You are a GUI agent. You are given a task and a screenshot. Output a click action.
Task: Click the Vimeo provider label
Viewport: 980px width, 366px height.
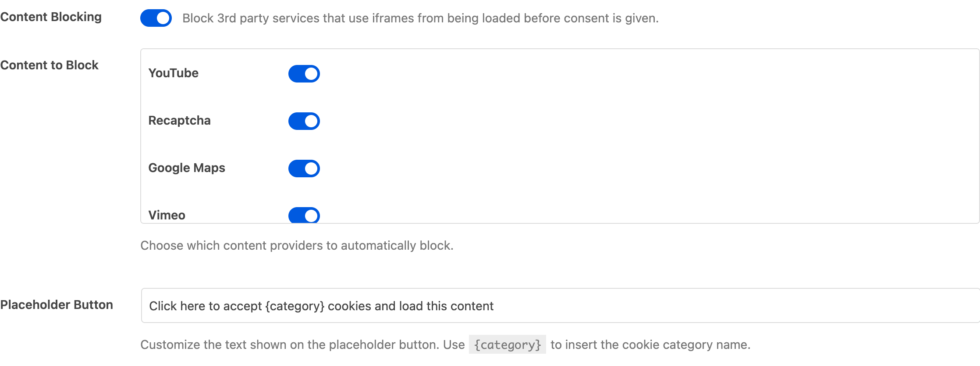[x=167, y=215]
